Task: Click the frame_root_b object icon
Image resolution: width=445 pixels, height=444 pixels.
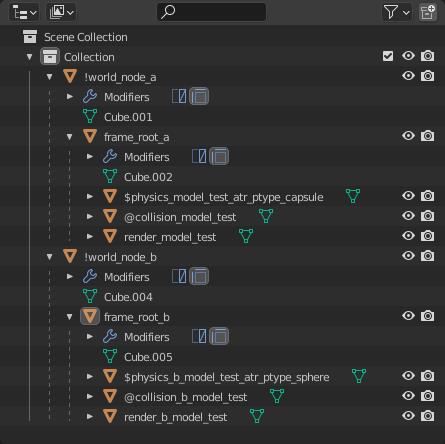Action: (x=90, y=316)
